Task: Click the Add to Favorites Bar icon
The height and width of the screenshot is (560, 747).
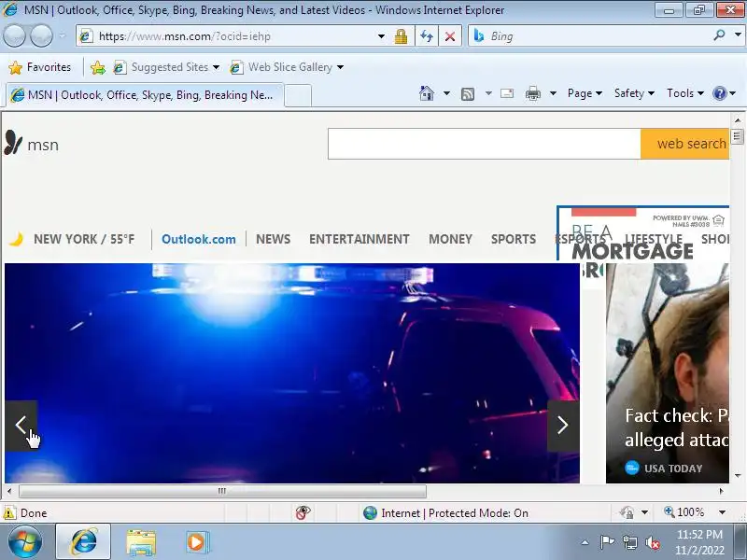Action: [x=98, y=67]
